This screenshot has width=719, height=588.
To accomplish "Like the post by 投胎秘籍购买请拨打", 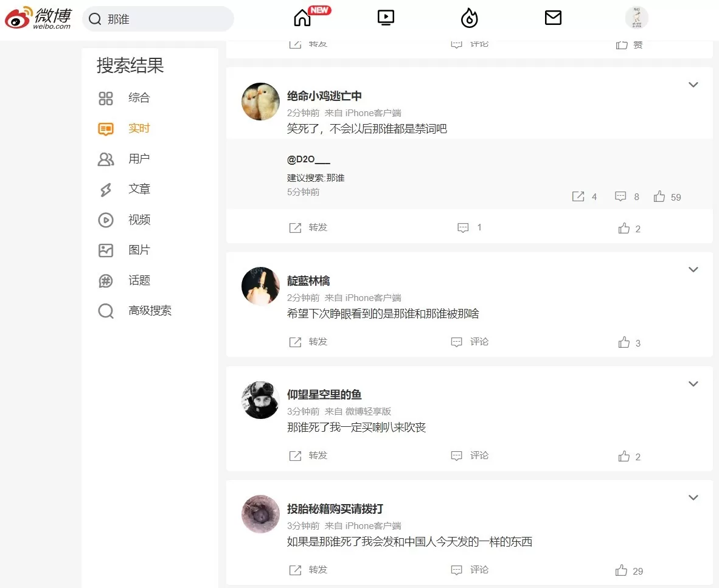I will 629,570.
